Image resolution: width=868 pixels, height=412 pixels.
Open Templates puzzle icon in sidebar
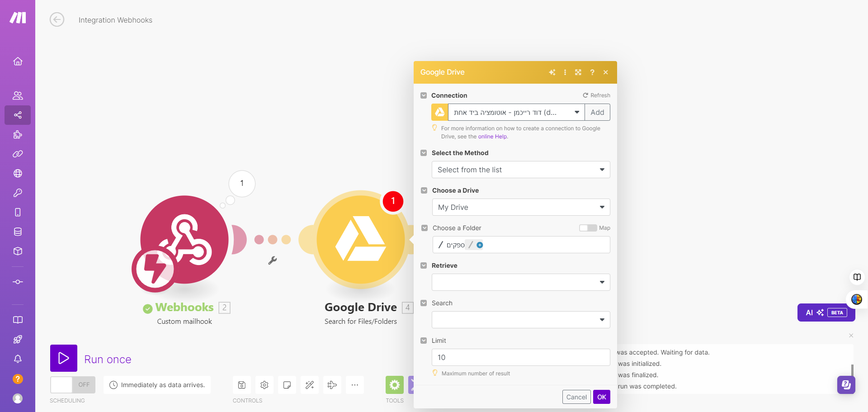pyautogui.click(x=18, y=134)
